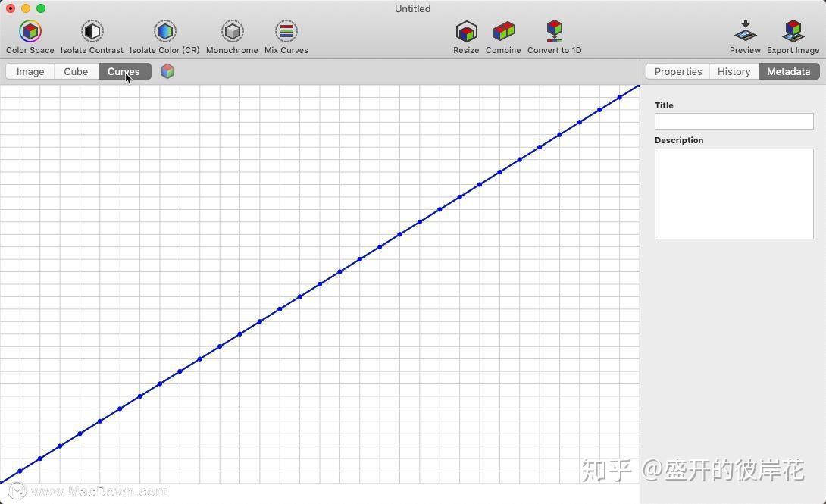This screenshot has width=826, height=504.
Task: Open the History tab
Action: click(733, 71)
